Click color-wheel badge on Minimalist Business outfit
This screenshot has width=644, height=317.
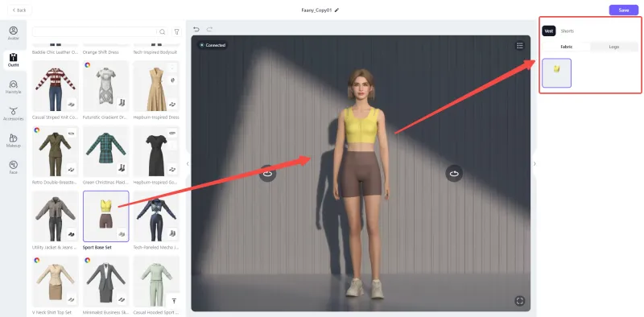click(x=88, y=260)
